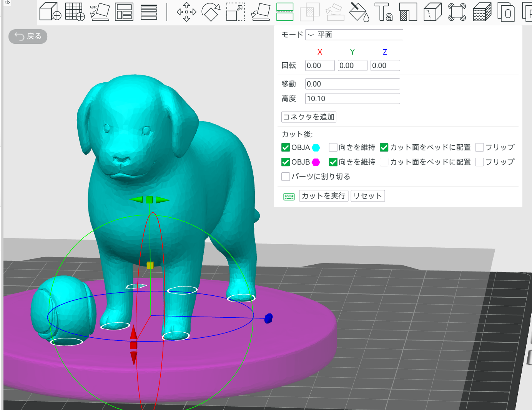This screenshot has width=532, height=410.
Task: Click the 高度 field showing 10.10
Action: [x=352, y=98]
